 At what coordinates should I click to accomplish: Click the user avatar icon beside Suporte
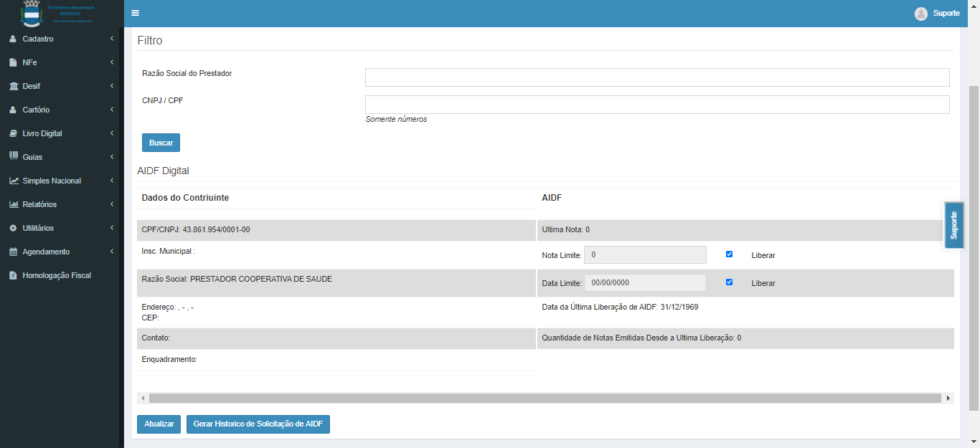click(921, 14)
